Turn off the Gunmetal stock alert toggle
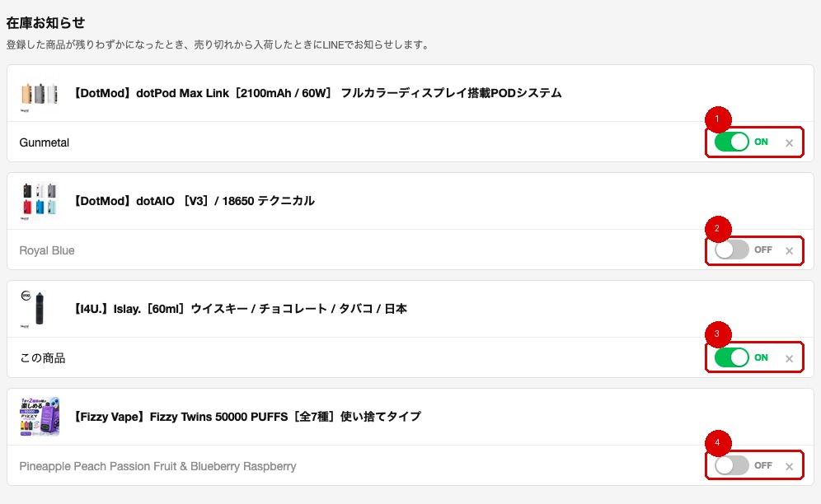The width and height of the screenshot is (821, 504). click(731, 142)
